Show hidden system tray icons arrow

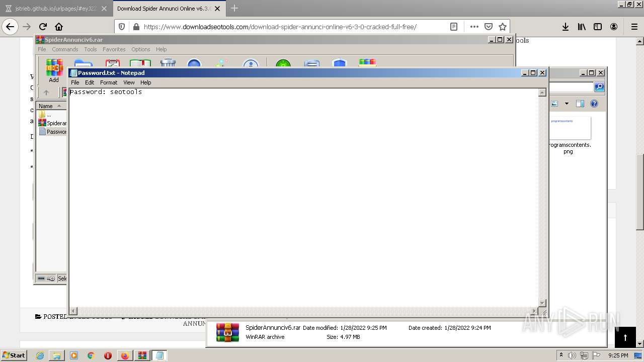[561, 355]
